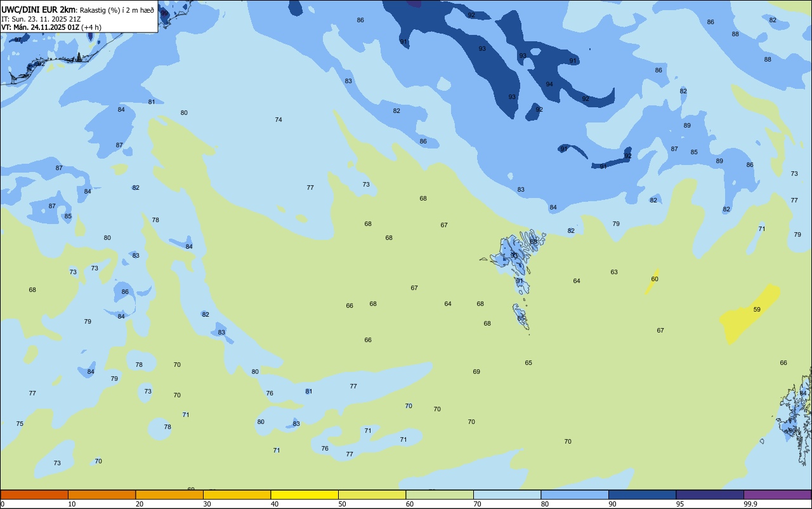Click the legend tick label 40
The height and width of the screenshot is (509, 812).
tap(275, 504)
